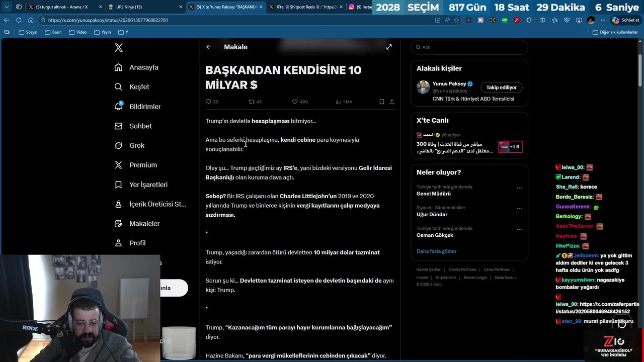644x362 pixels.
Task: Switch to Instagram tab
Action: (x=360, y=7)
